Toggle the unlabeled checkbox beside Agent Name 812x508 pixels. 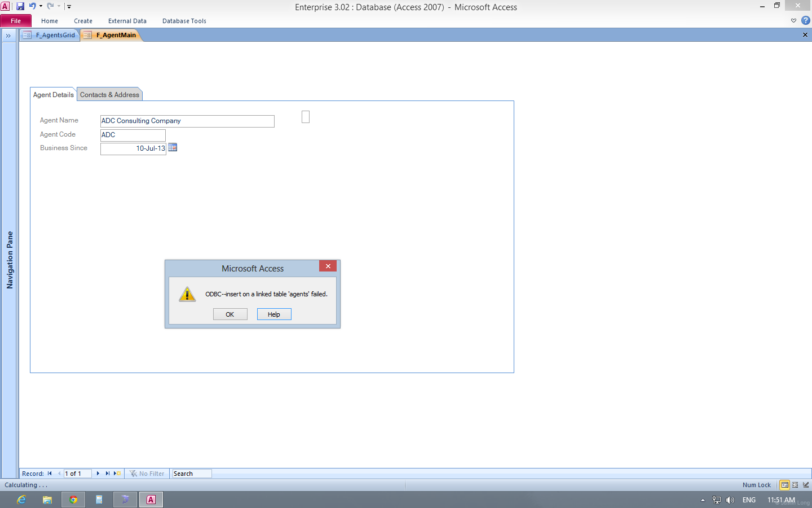[306, 117]
